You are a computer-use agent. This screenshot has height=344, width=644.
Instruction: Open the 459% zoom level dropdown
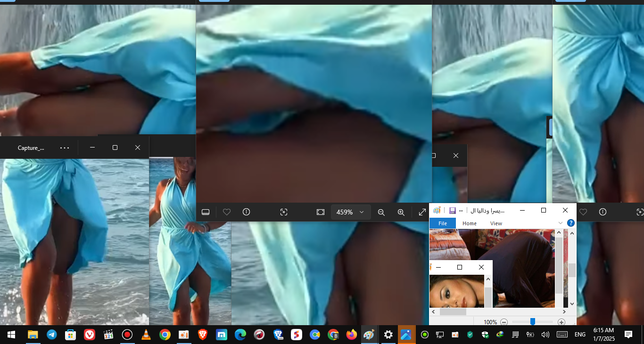click(x=351, y=212)
